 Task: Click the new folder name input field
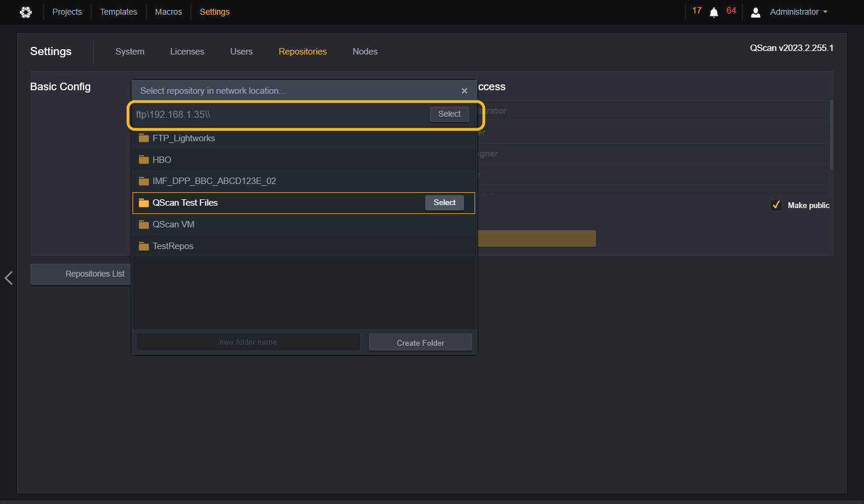coord(248,342)
